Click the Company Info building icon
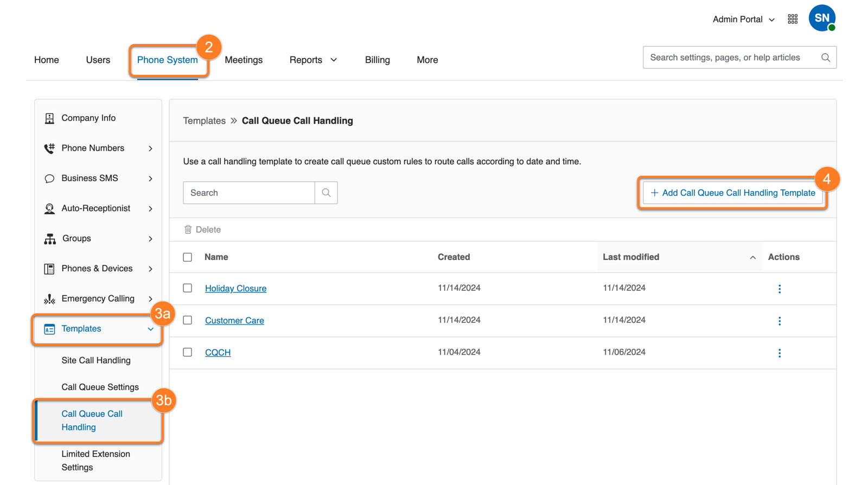This screenshot has width=868, height=485. (x=49, y=118)
